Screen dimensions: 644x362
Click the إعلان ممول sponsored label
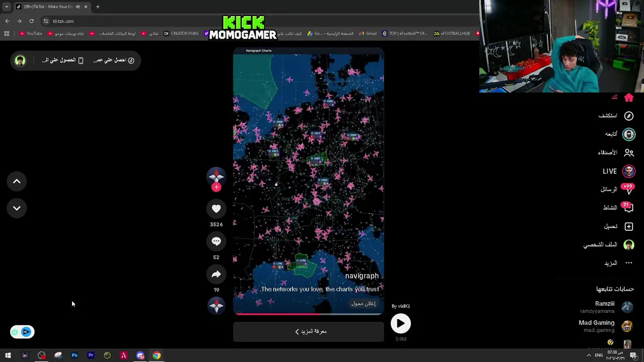tap(363, 304)
